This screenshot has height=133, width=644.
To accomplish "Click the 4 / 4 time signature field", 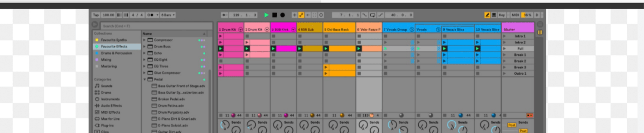I will pyautogui.click(x=137, y=15).
